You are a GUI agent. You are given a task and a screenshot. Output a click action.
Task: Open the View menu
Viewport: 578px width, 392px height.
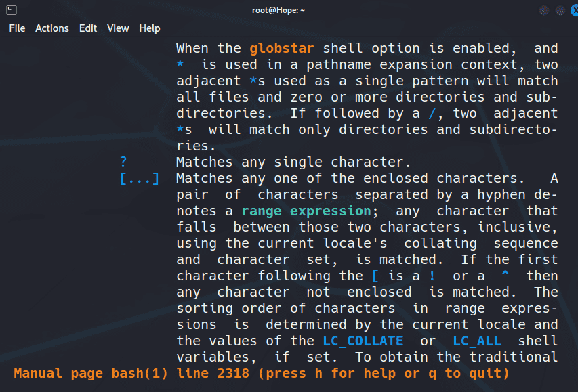(x=118, y=28)
